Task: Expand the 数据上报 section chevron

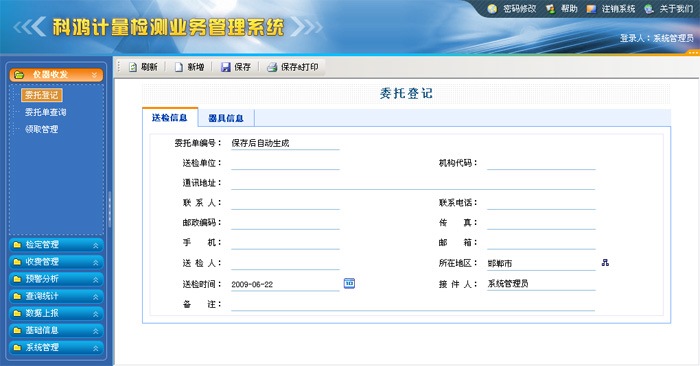Action: [x=96, y=314]
